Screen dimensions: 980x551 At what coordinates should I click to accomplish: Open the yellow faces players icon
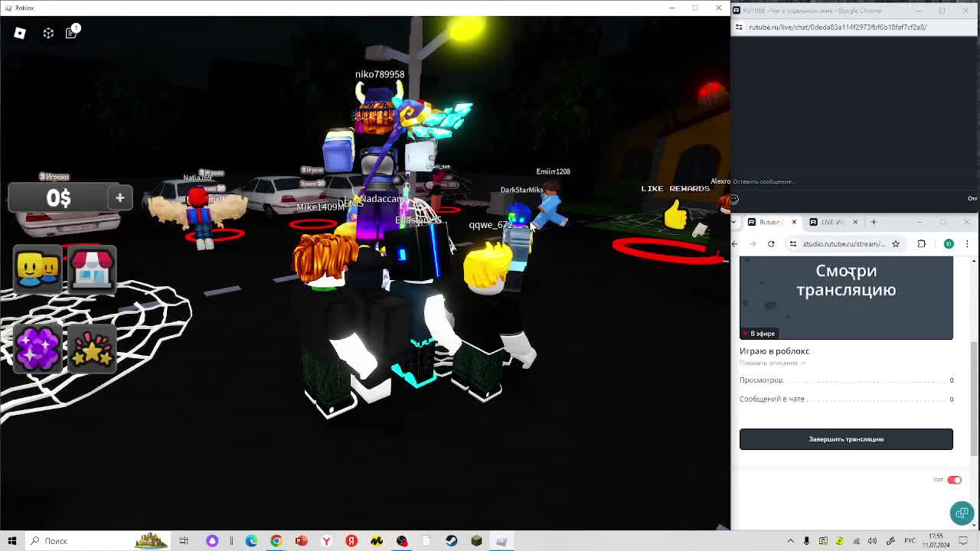point(38,269)
